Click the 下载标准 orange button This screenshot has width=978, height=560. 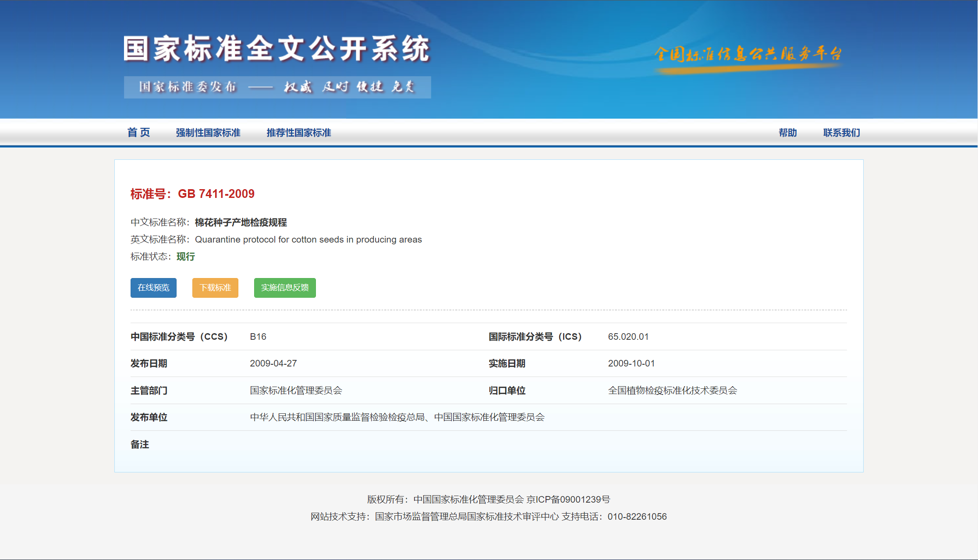pyautogui.click(x=215, y=288)
